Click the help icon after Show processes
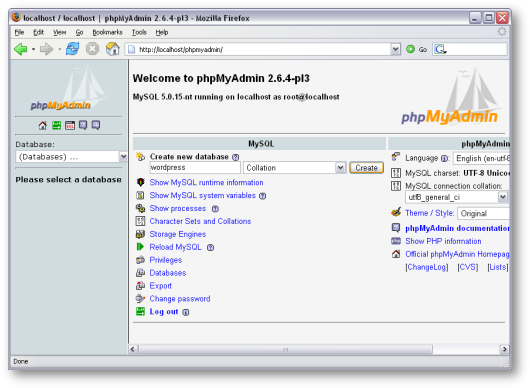 coord(215,209)
